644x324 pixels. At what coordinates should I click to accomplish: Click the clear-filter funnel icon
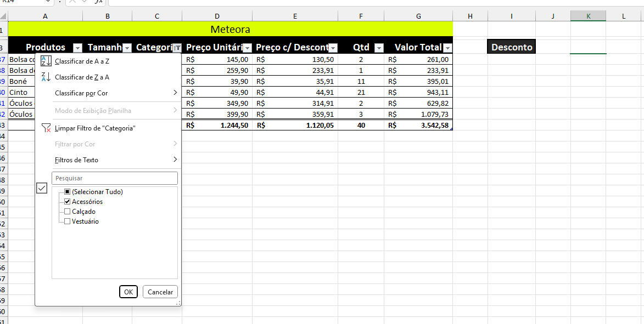(x=46, y=128)
